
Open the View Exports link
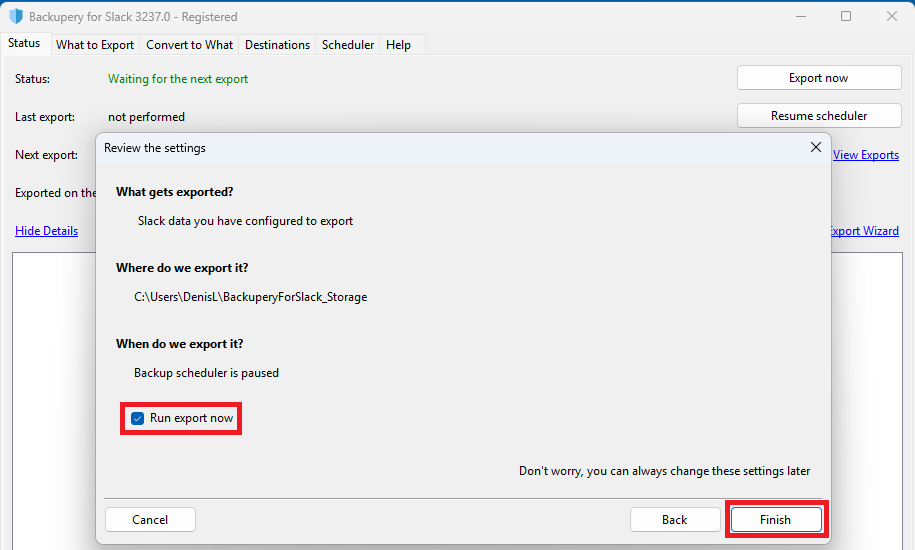(x=865, y=155)
